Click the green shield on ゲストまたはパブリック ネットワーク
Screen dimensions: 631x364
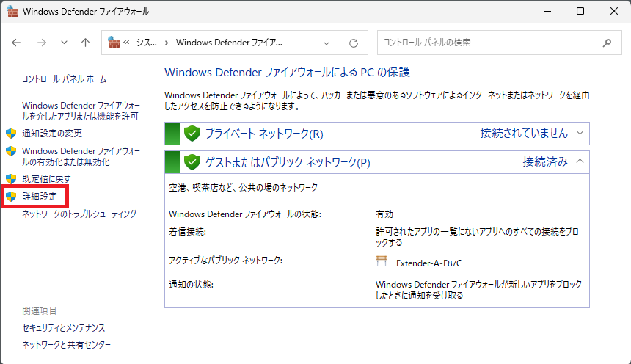click(192, 161)
